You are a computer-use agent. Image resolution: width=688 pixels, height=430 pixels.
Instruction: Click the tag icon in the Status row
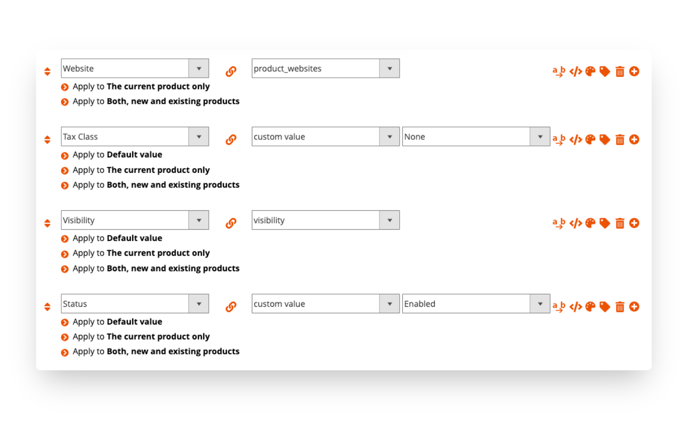605,306
